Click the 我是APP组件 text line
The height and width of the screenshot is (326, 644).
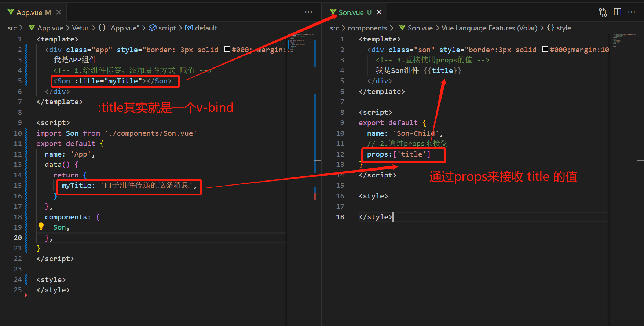coord(75,60)
